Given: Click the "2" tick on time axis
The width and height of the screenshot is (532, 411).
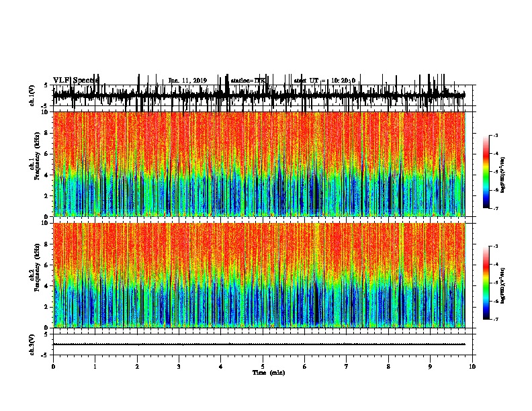Looking at the screenshot, I should (x=137, y=367).
